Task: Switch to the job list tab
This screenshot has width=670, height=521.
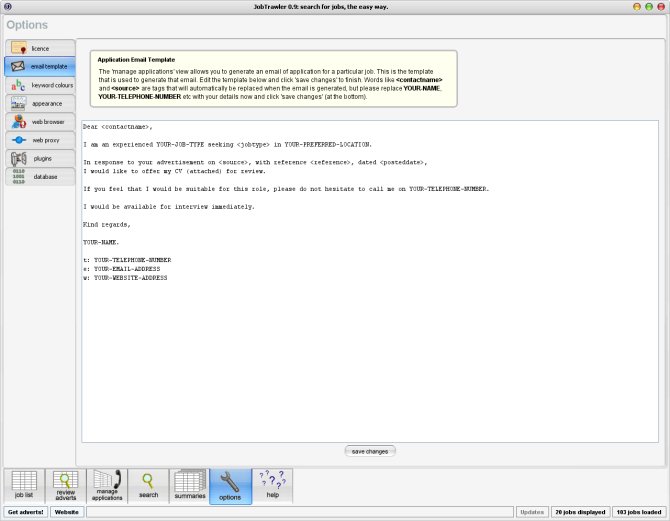Action: 24,485
